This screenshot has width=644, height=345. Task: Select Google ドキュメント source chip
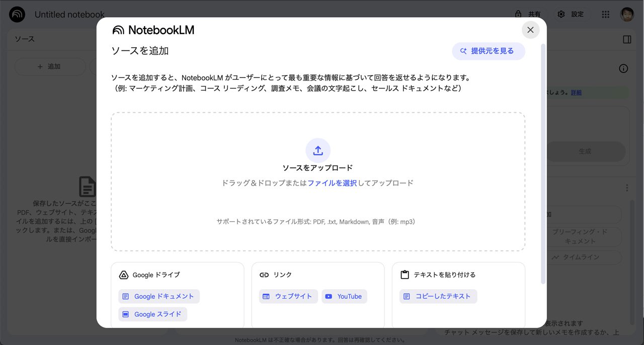coord(159,296)
